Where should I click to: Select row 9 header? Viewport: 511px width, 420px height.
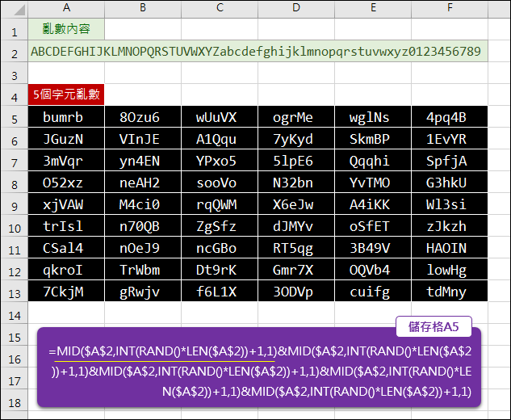click(15, 204)
